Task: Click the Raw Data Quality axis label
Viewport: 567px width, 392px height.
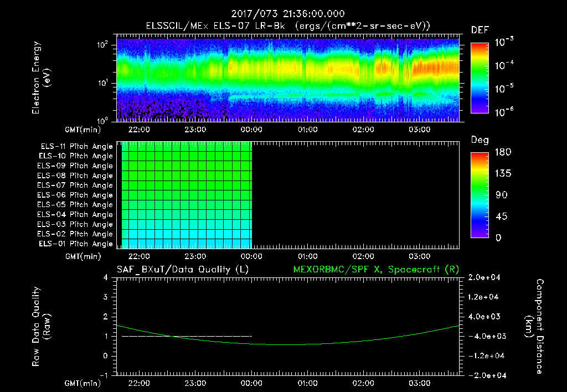Action: [x=41, y=327]
